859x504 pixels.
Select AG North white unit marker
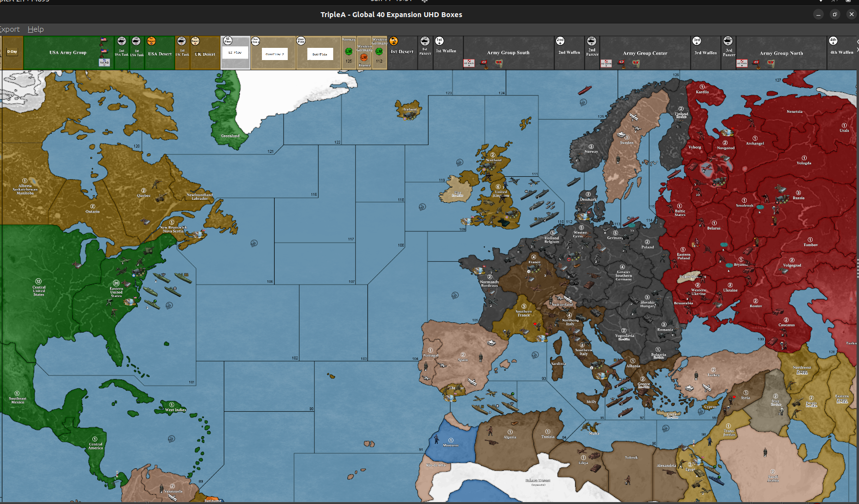point(742,63)
